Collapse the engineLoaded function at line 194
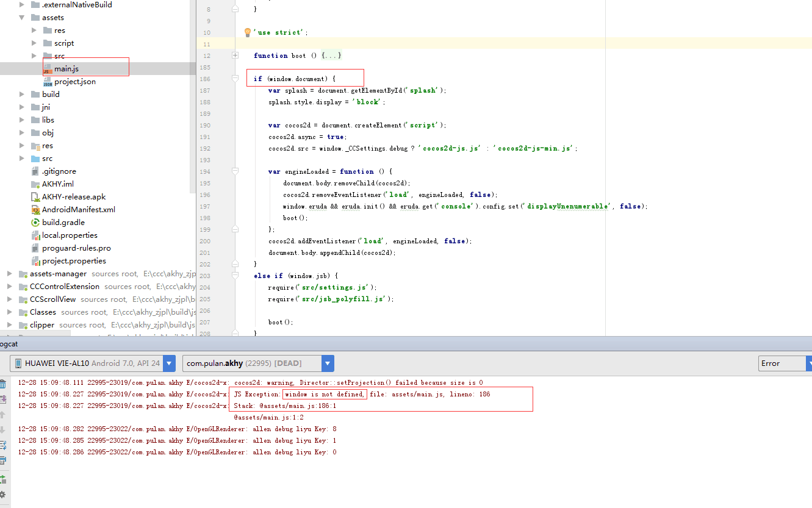This screenshot has width=812, height=508. (x=235, y=171)
